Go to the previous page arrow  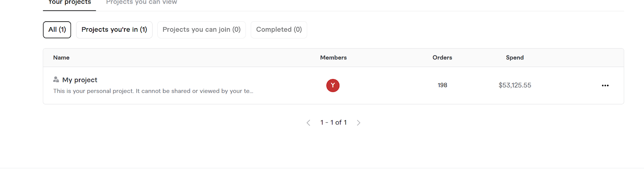click(308, 123)
